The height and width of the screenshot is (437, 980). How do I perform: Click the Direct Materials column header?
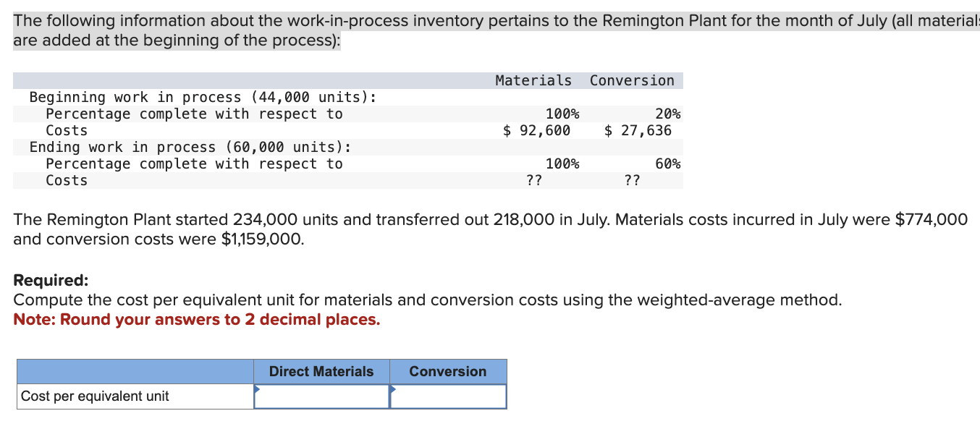point(321,371)
